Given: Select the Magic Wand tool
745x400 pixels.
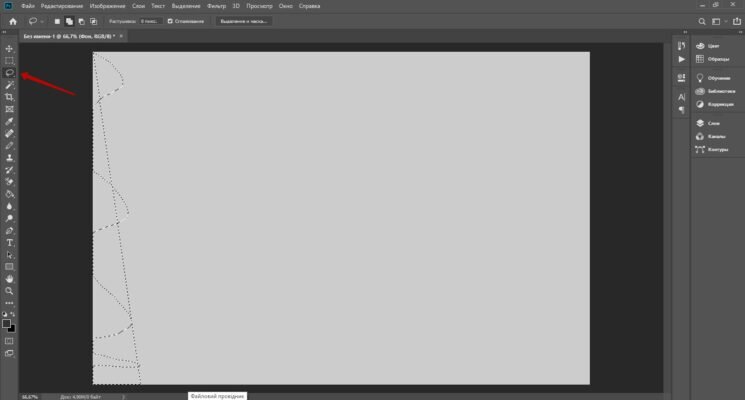Looking at the screenshot, I should click(9, 85).
